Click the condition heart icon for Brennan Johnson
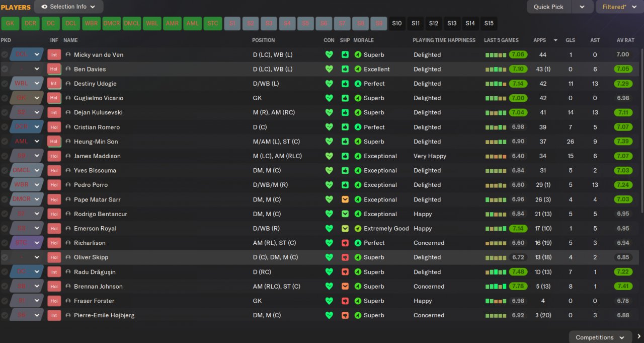 (x=329, y=286)
